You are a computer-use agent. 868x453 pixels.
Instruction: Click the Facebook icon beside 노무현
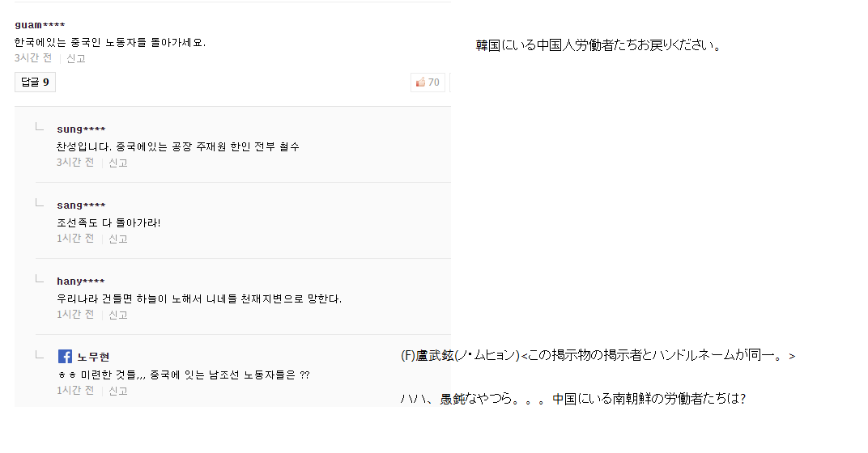tap(65, 356)
